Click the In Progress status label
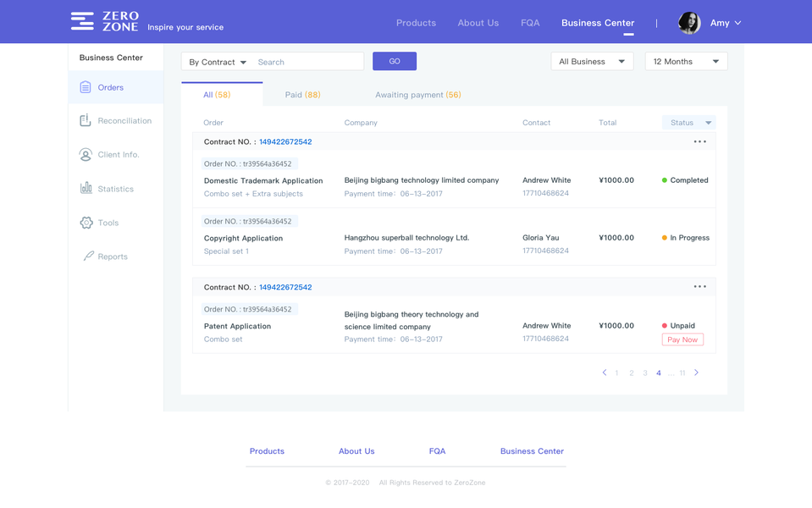Image resolution: width=812 pixels, height=508 pixels. pyautogui.click(x=689, y=238)
